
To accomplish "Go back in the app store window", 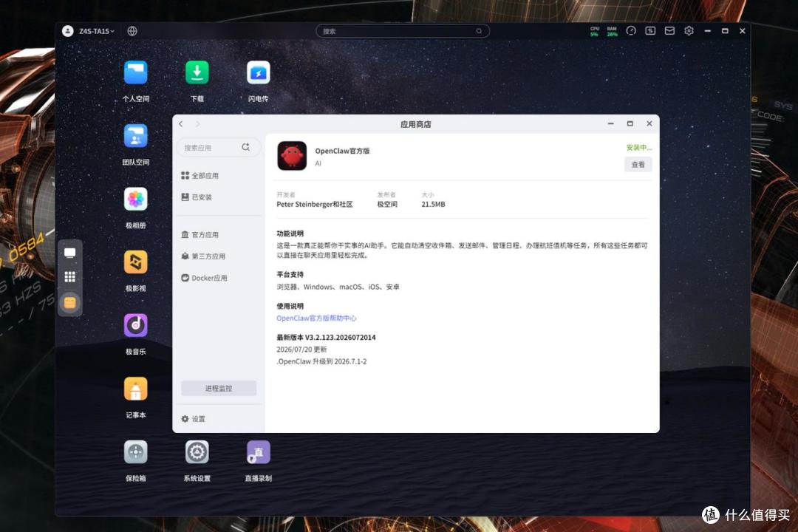I will pyautogui.click(x=181, y=123).
